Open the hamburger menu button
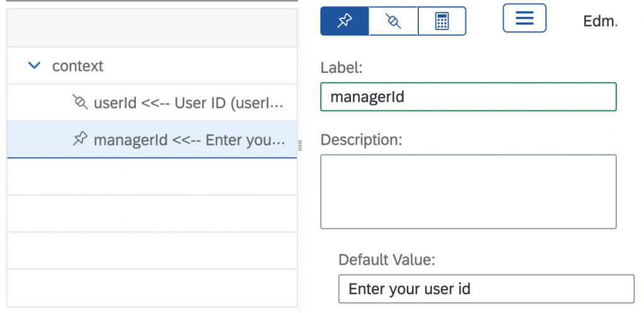The height and width of the screenshot is (313, 644). pyautogui.click(x=525, y=18)
